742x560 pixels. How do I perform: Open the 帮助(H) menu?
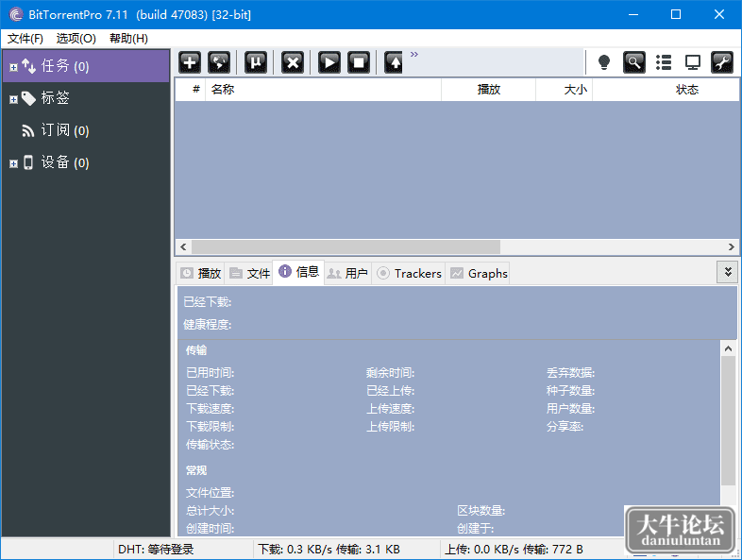point(128,39)
